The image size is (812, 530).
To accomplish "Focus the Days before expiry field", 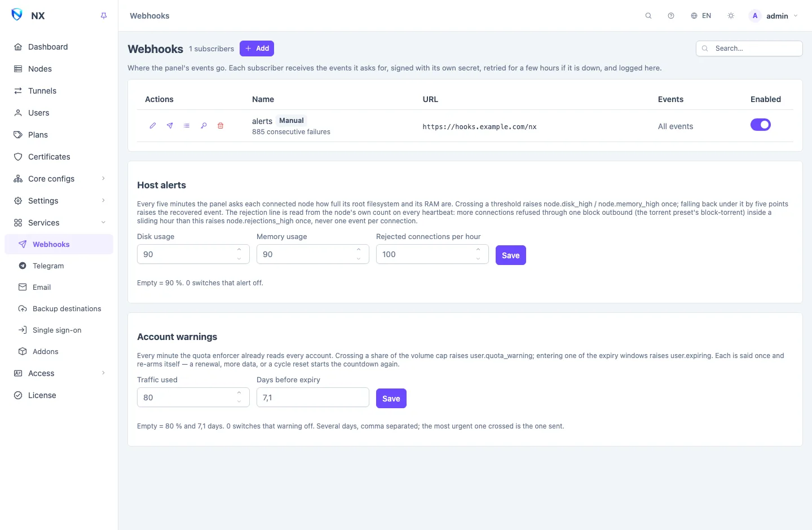I will pos(313,397).
